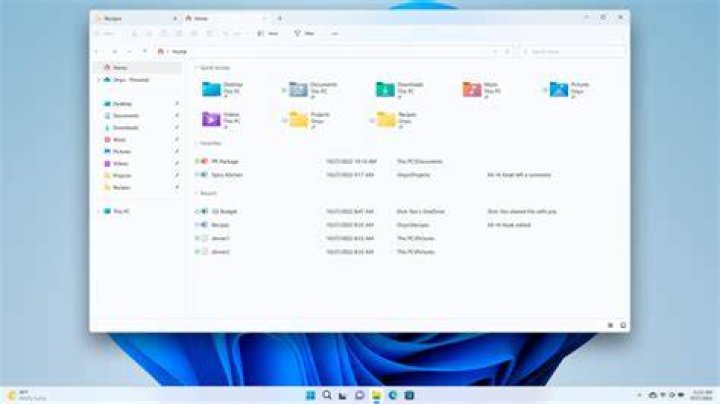
Task: Click the Cut icon in the toolbar
Action: tap(135, 34)
